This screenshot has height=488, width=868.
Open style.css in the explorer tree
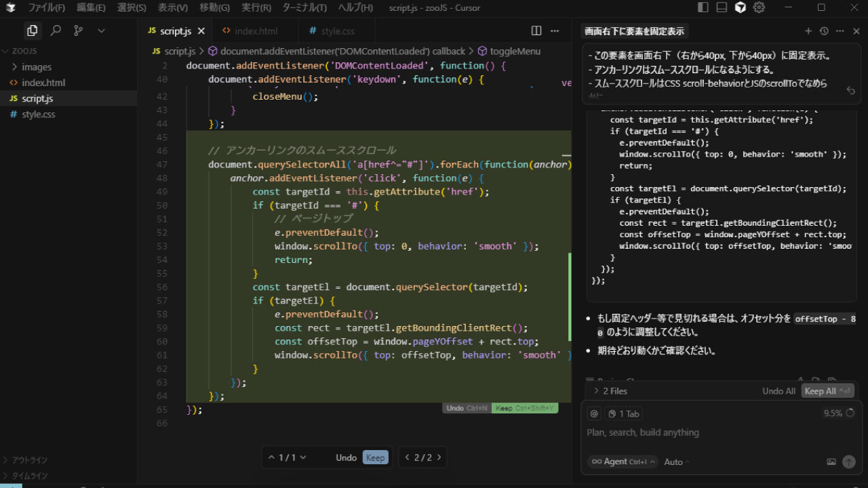(68, 115)
